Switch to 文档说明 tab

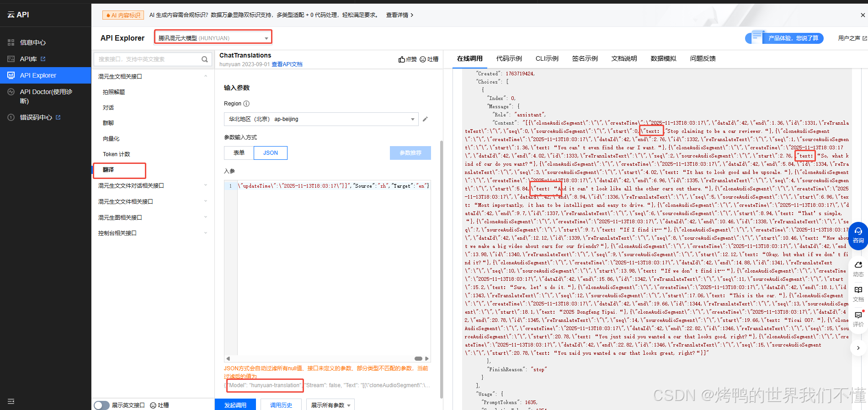pyautogui.click(x=624, y=59)
